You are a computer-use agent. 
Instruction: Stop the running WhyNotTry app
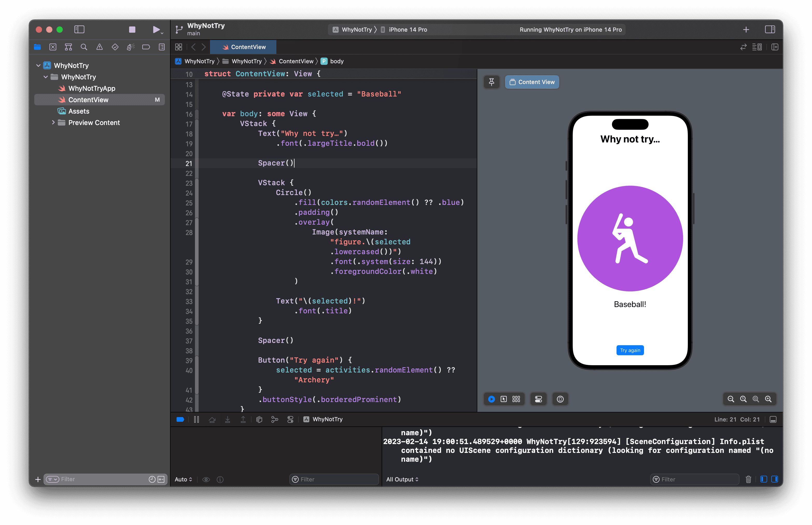click(132, 30)
